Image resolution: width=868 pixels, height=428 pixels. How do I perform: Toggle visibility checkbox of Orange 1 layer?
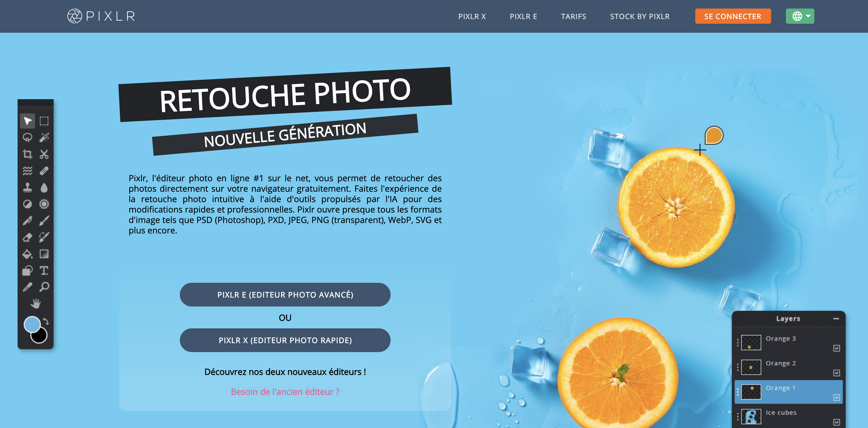coord(836,398)
